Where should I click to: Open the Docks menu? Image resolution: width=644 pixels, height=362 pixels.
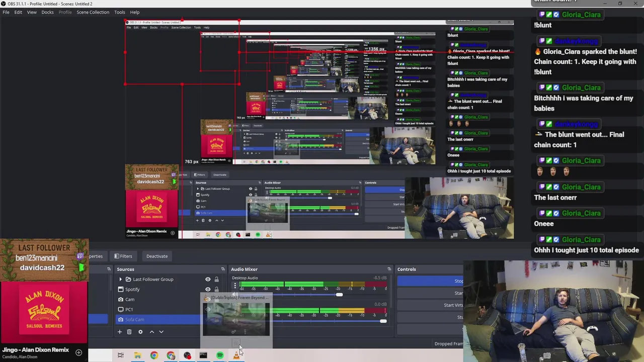[47, 12]
